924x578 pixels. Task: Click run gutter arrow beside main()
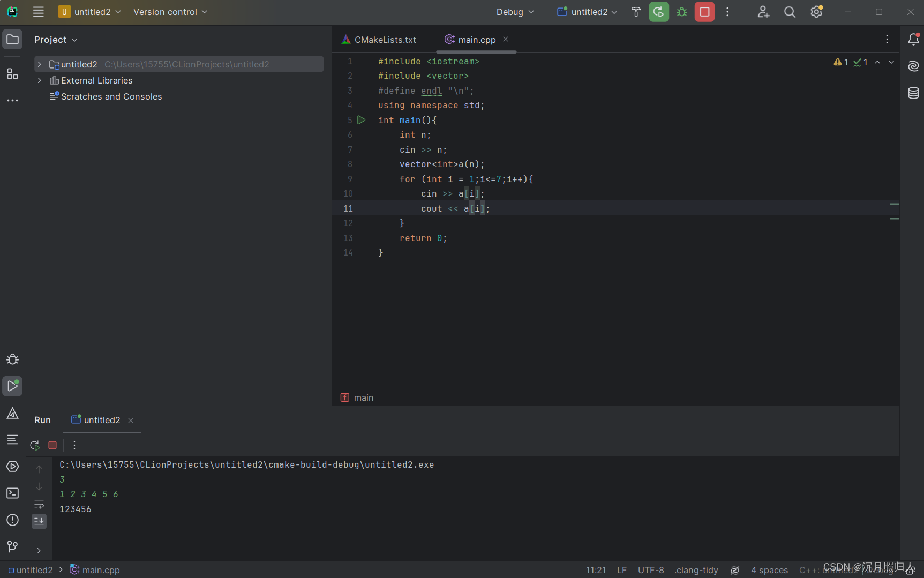pos(362,120)
